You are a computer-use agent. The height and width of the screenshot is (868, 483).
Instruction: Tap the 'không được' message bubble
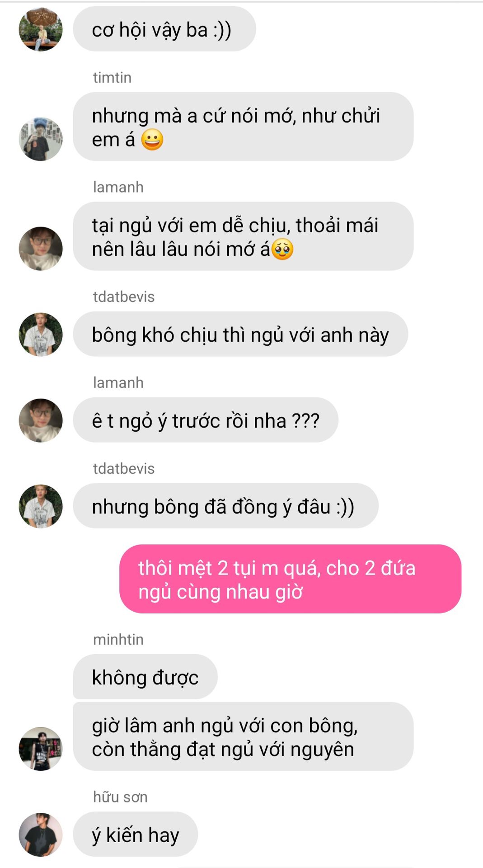coord(145,677)
